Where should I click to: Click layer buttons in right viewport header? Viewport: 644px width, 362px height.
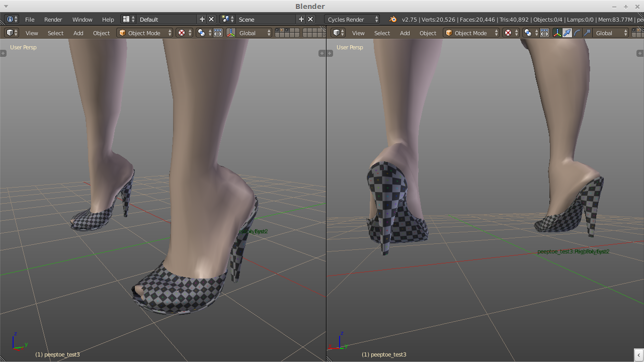coord(638,33)
